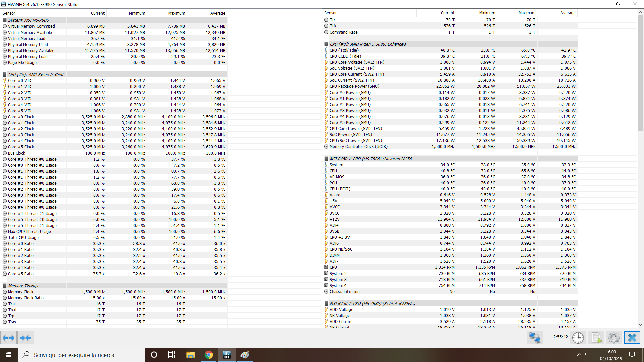Click circle icon beside Memory Controller Clock (UCLK)
This screenshot has height=362, width=644.
point(326,147)
